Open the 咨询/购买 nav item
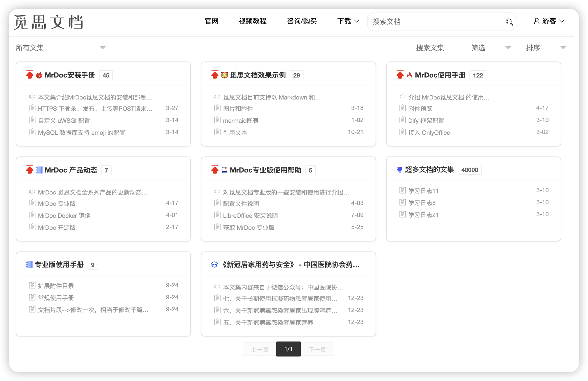Screen dimensions: 588x381 302,21
